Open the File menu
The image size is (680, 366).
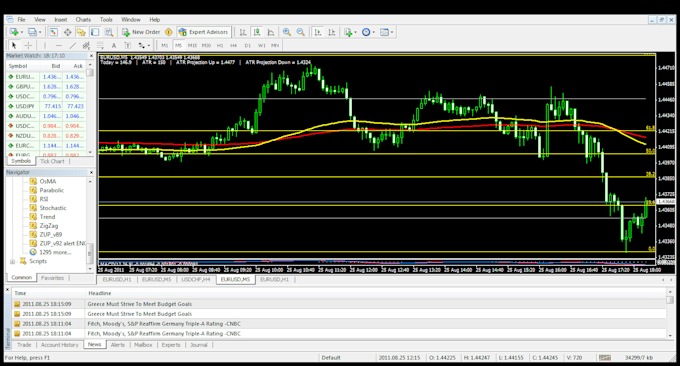tap(21, 20)
